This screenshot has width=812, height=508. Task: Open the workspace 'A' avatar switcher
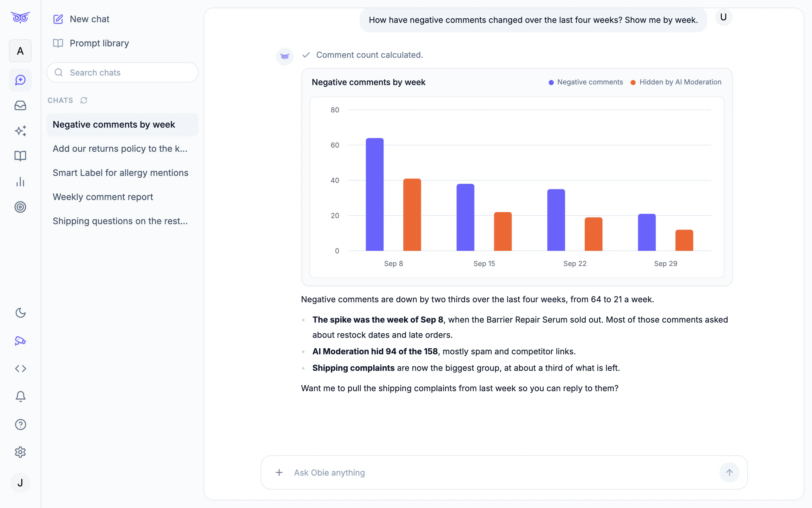tap(20, 51)
